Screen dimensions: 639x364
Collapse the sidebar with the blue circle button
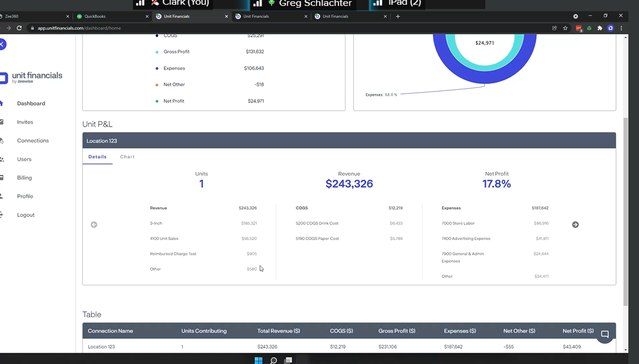pos(2,44)
